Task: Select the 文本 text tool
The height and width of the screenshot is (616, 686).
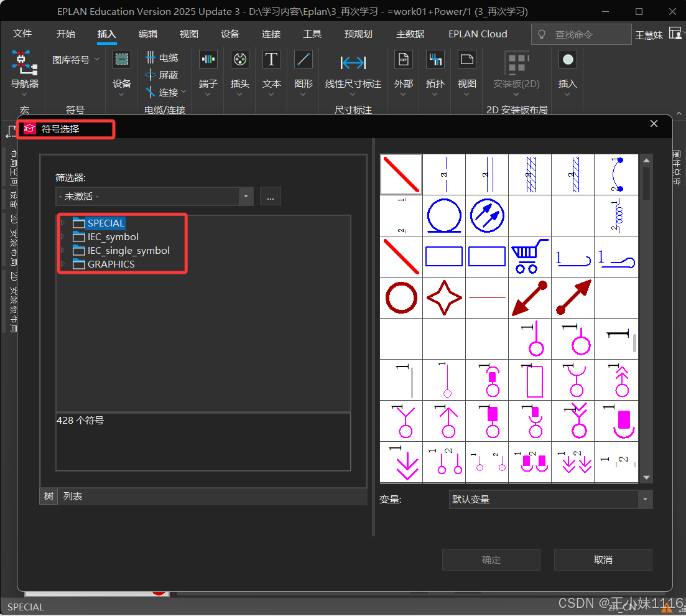Action: tap(271, 60)
